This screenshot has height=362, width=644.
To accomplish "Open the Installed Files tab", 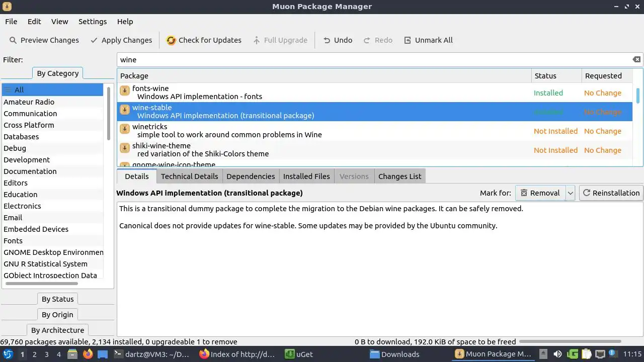I will 306,176.
